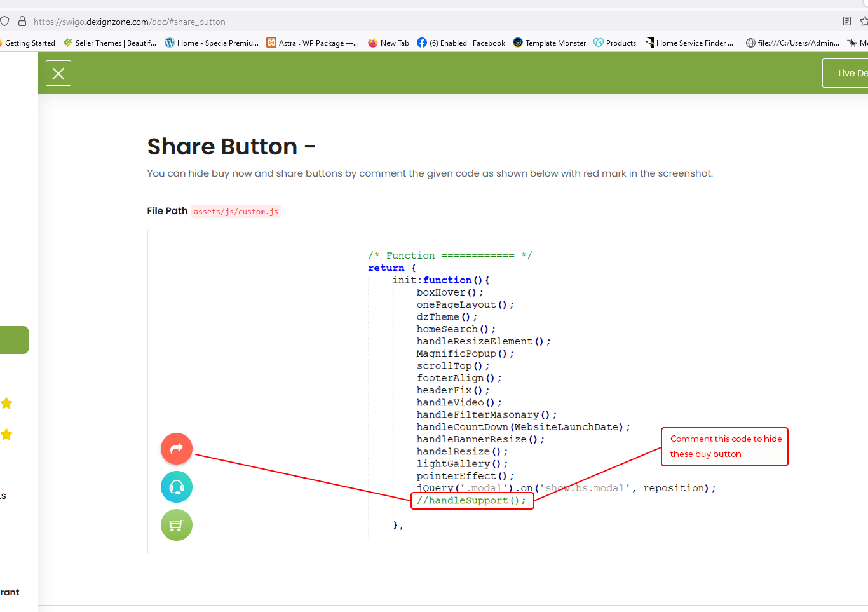This screenshot has height=612, width=868.
Task: Click the headerFix(); code line
Action: click(x=453, y=390)
